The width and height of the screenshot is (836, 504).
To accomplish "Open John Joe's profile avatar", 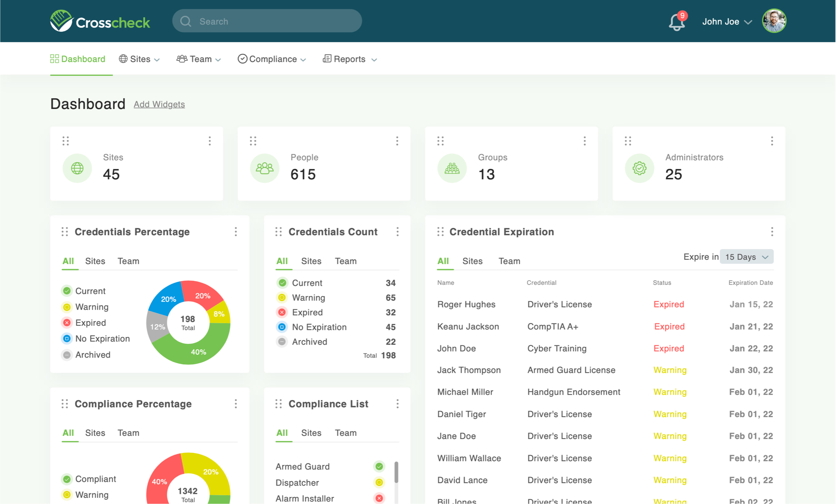I will pos(774,21).
